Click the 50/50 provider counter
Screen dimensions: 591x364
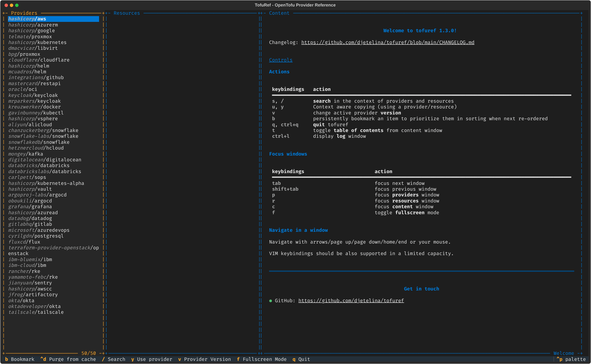coord(88,353)
